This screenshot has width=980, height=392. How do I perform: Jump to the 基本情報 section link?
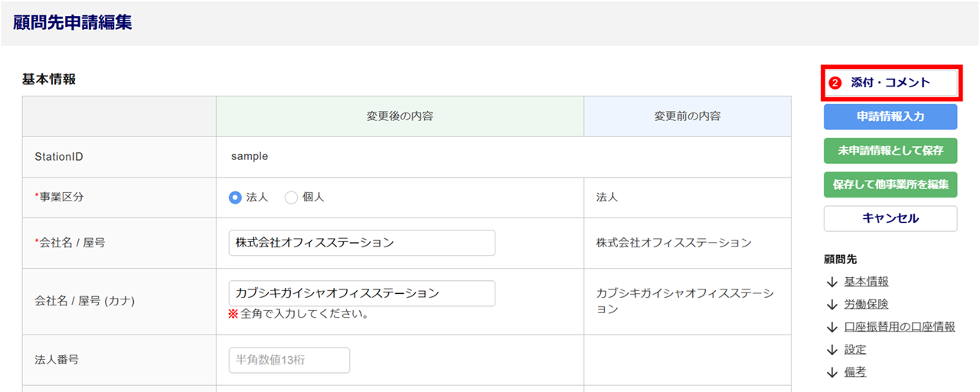point(866,282)
